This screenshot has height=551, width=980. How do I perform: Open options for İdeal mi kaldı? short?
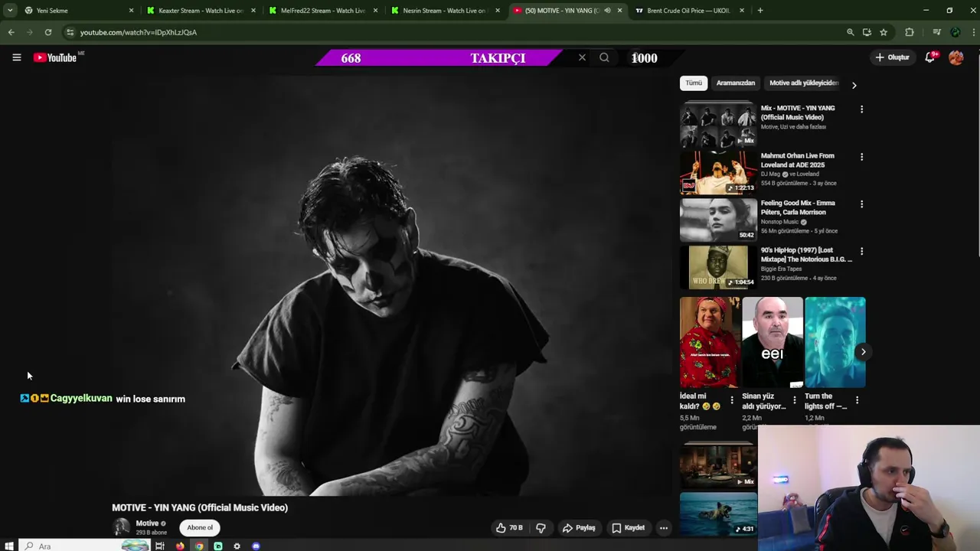(x=731, y=400)
